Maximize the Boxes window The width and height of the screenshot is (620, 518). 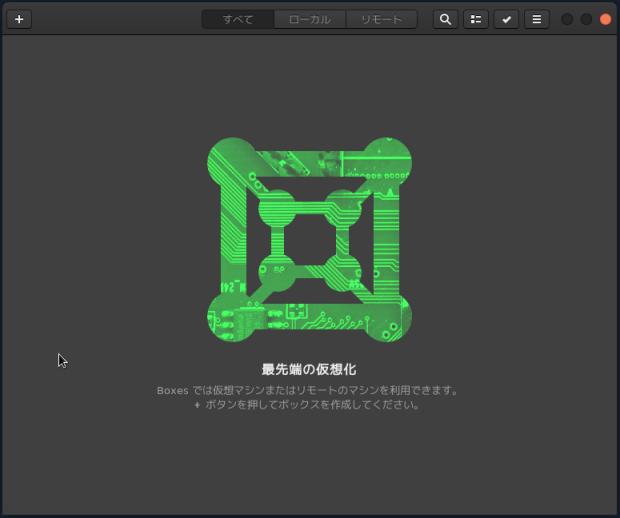tap(586, 19)
